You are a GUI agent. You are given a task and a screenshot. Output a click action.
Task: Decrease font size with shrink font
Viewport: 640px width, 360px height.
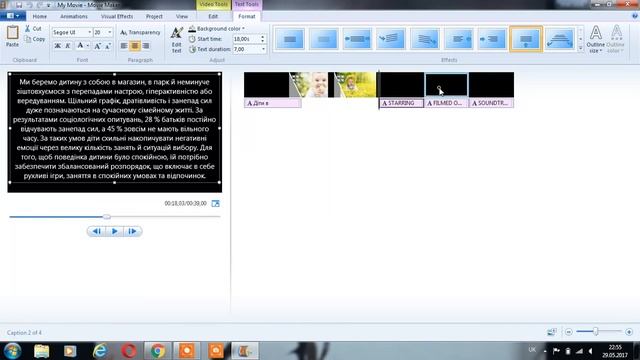(x=108, y=46)
